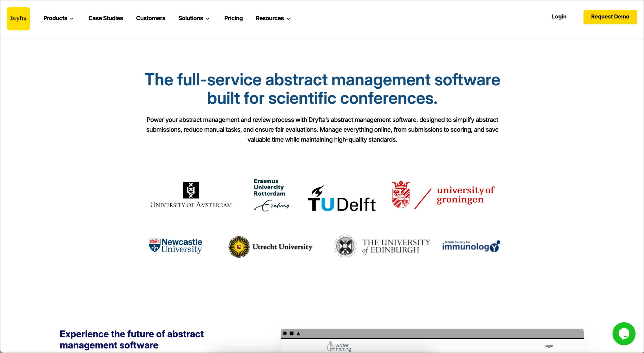Click the water mining logo in preview
The height and width of the screenshot is (353, 644).
click(339, 347)
